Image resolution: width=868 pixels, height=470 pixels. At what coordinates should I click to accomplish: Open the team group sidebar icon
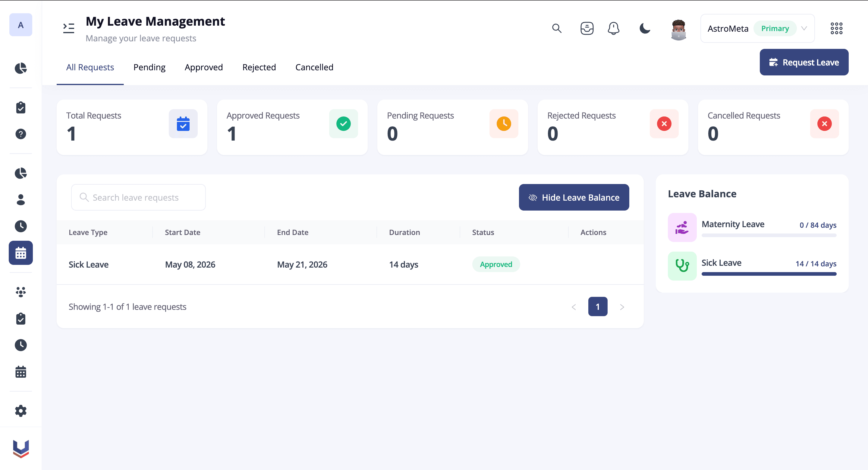click(20, 292)
